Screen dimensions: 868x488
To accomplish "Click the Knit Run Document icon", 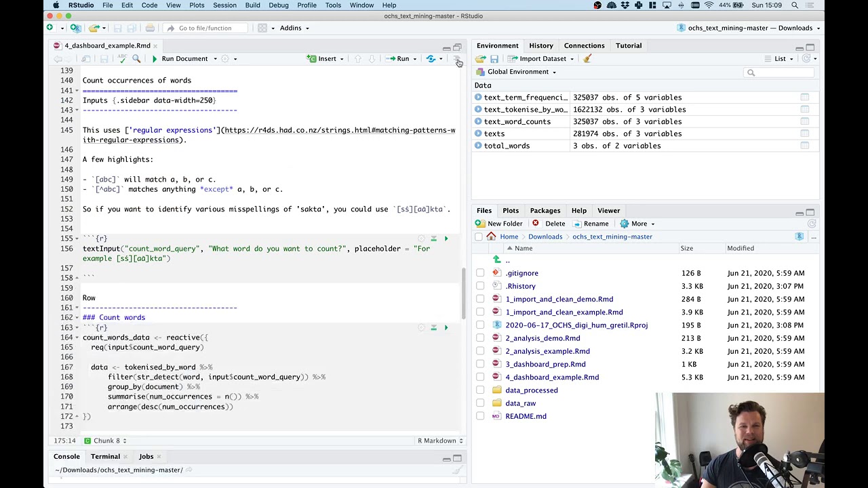I will [x=155, y=59].
